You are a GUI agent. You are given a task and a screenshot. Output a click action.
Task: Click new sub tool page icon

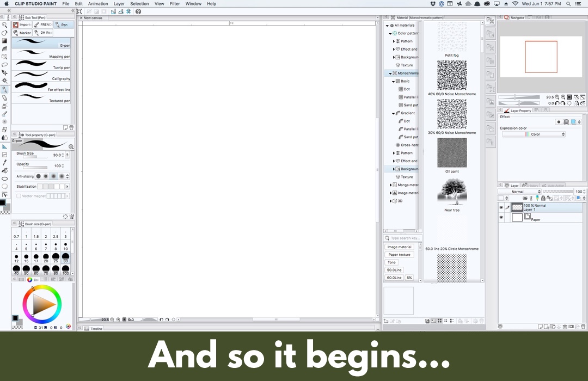point(65,127)
